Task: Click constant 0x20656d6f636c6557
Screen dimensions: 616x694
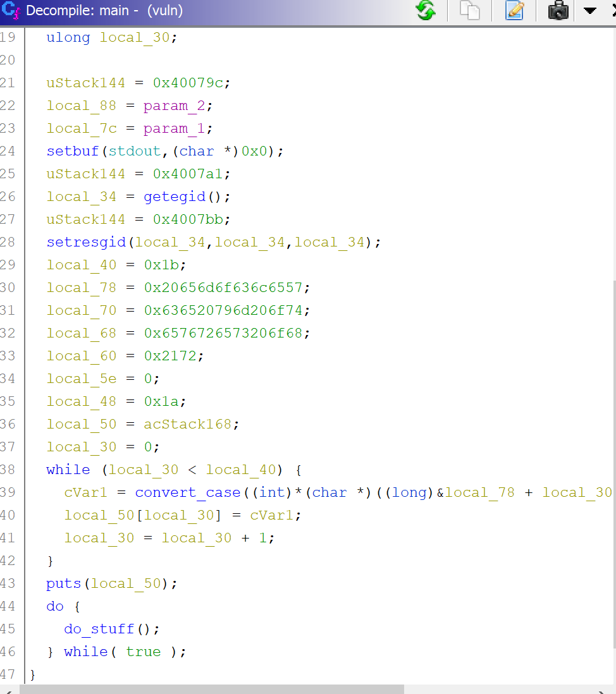Action: pyautogui.click(x=223, y=288)
